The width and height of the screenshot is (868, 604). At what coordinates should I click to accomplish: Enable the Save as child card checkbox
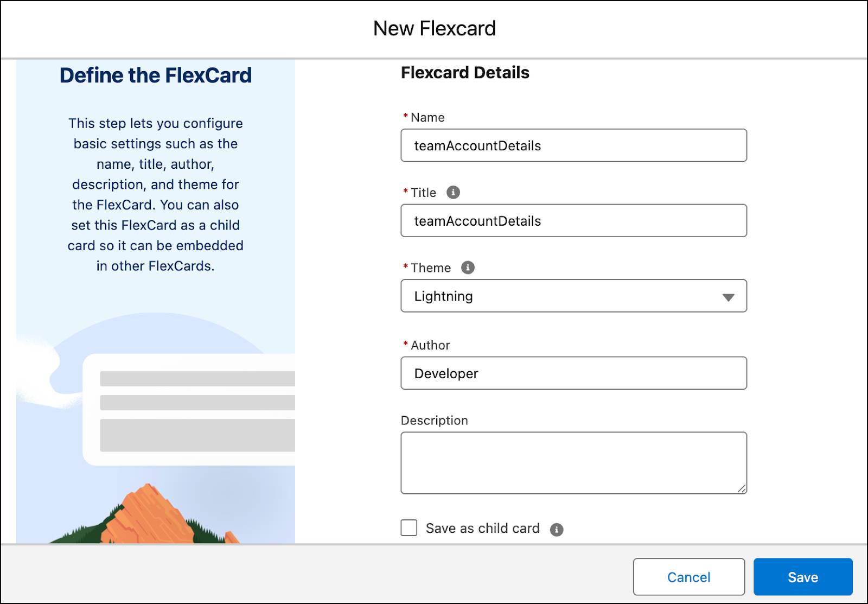[x=409, y=527]
